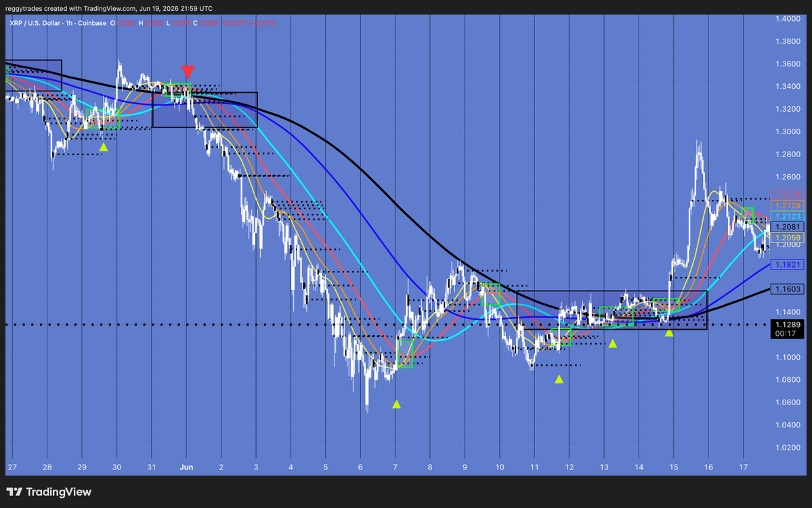This screenshot has width=812, height=508.
Task: Click date 6 on the time axis
Action: pyautogui.click(x=360, y=467)
